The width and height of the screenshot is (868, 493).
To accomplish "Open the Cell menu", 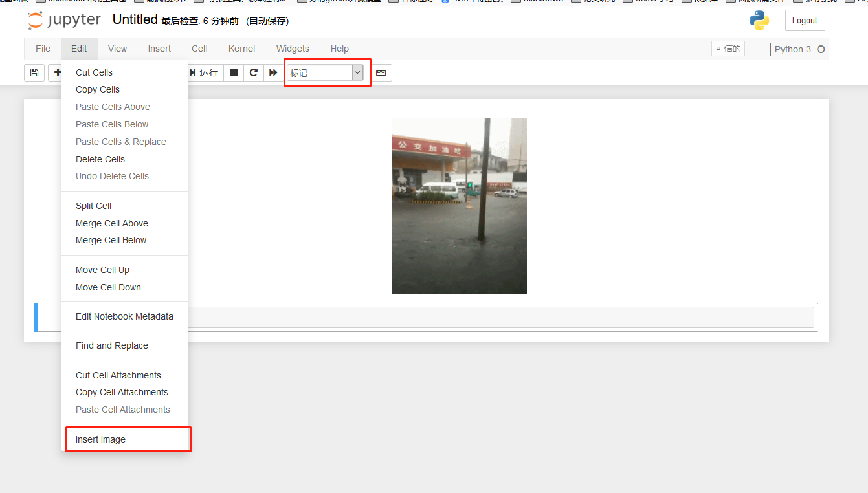I will (x=199, y=49).
